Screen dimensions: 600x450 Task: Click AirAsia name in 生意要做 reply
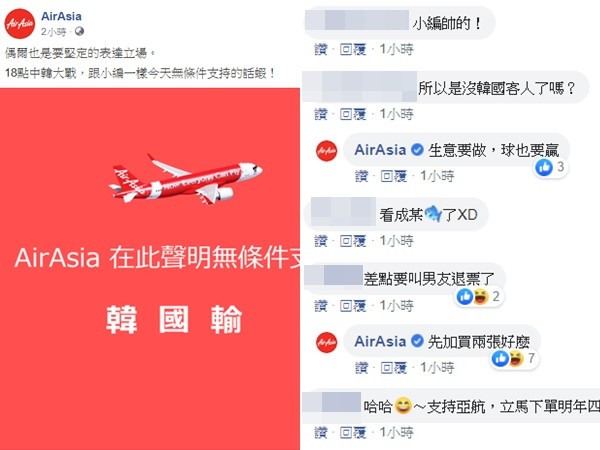tap(380, 150)
